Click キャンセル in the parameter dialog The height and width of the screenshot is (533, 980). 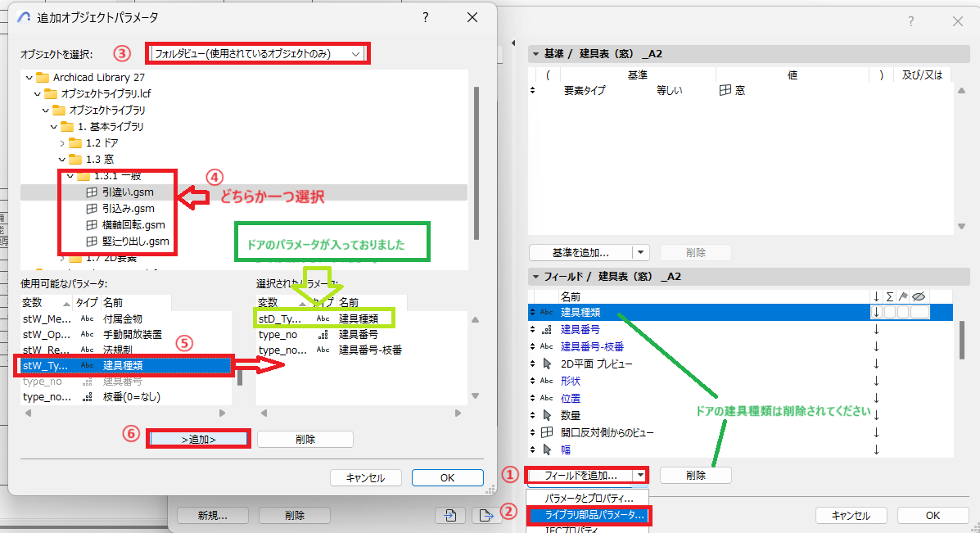pos(366,477)
